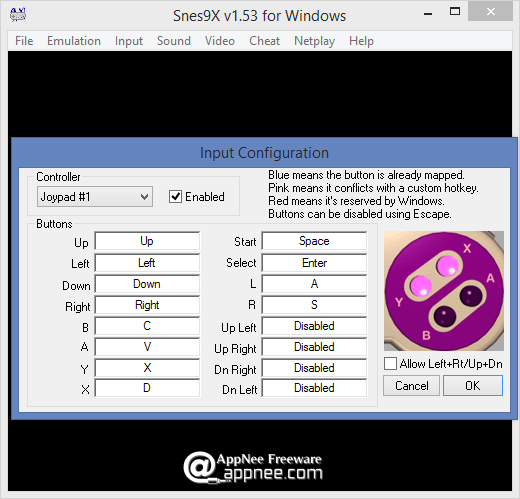
Task: Close the Snes9X window
Action: [490, 12]
